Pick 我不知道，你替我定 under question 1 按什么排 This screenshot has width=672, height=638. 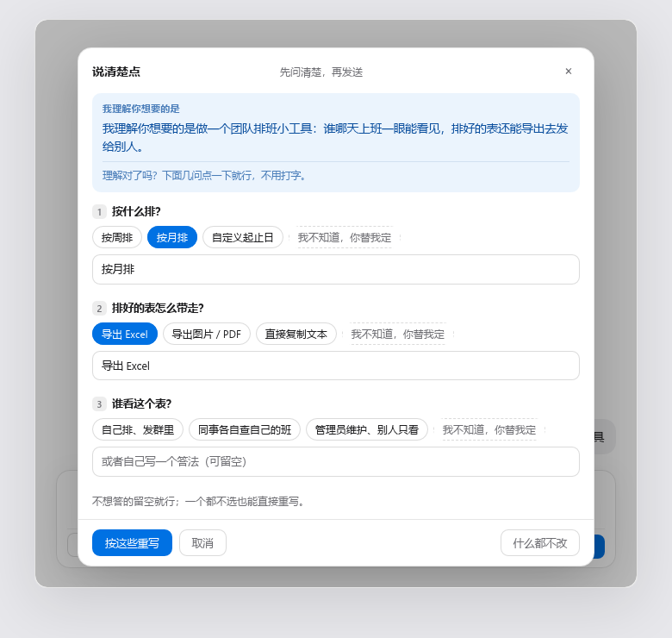[x=345, y=237]
